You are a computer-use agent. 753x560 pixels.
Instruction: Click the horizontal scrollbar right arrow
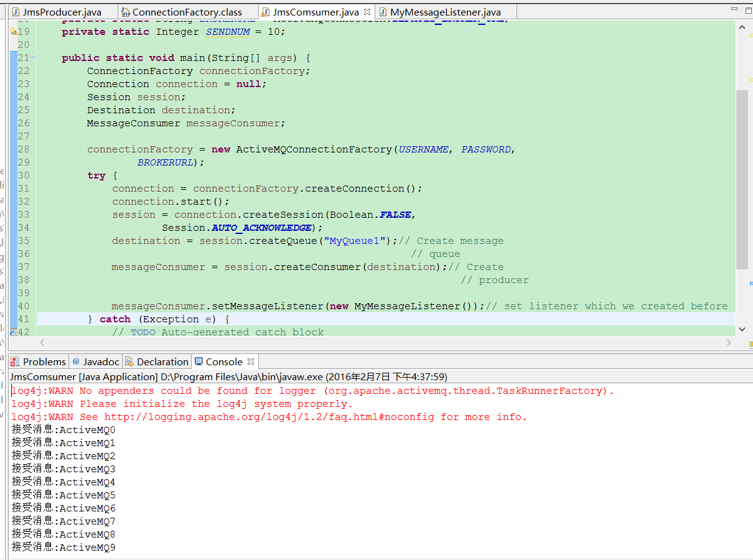(x=730, y=342)
